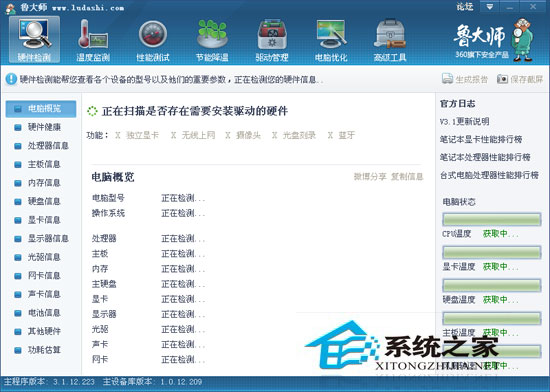550x392 pixels.
Task: Open the 高级工具 advanced tools
Action: [x=390, y=40]
